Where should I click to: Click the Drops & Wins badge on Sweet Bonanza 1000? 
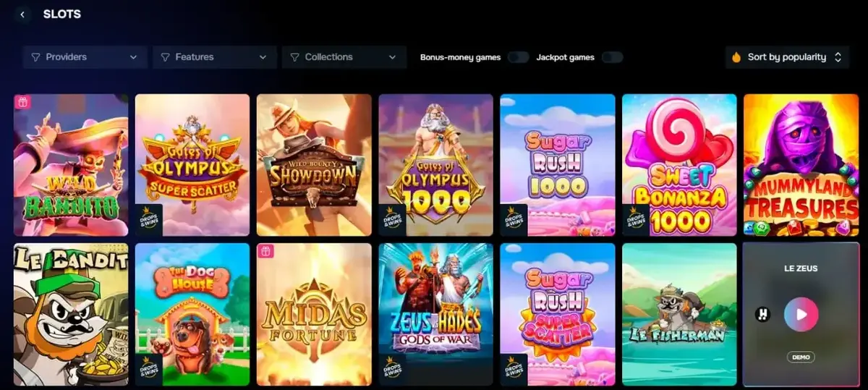click(636, 221)
